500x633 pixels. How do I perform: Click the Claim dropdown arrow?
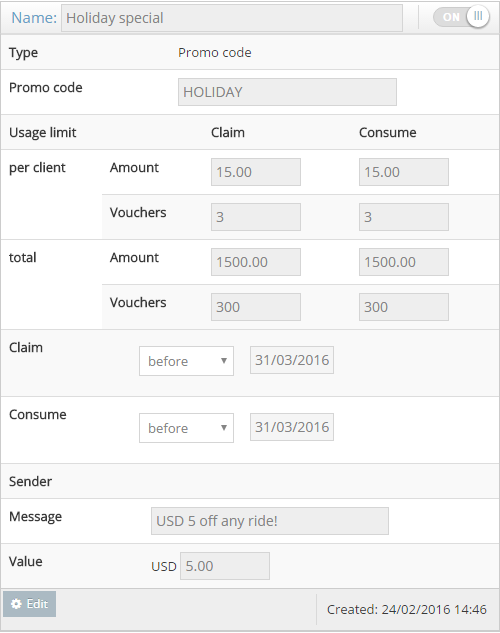point(224,361)
